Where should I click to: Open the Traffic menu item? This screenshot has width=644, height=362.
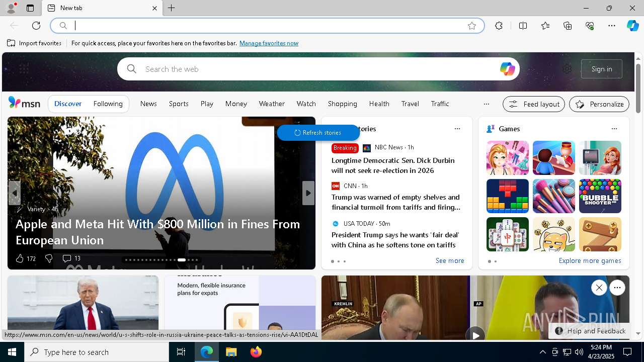coord(440,104)
